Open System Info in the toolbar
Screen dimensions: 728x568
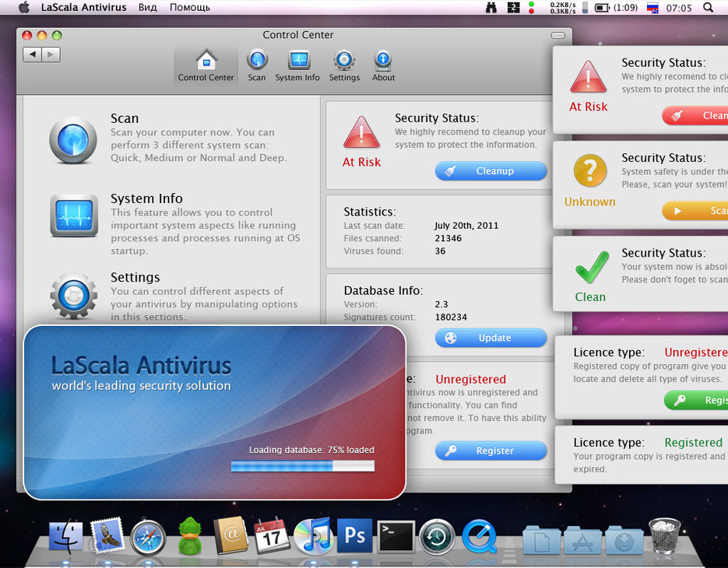(297, 65)
